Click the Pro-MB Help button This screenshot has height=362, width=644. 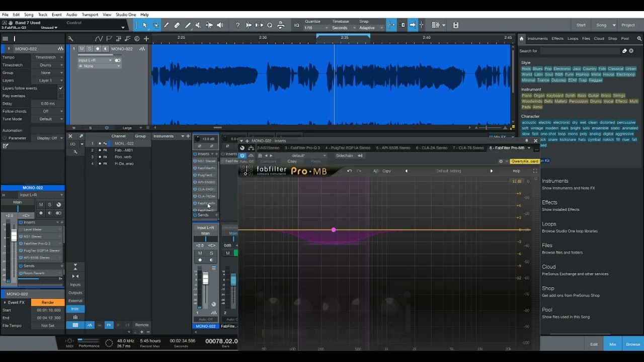[516, 171]
